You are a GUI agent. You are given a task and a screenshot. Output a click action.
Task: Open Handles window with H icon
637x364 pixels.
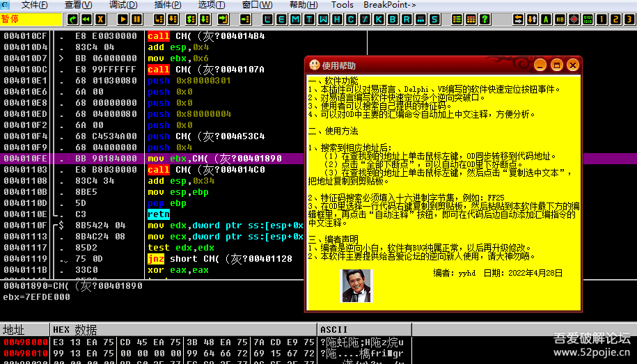[x=337, y=19]
